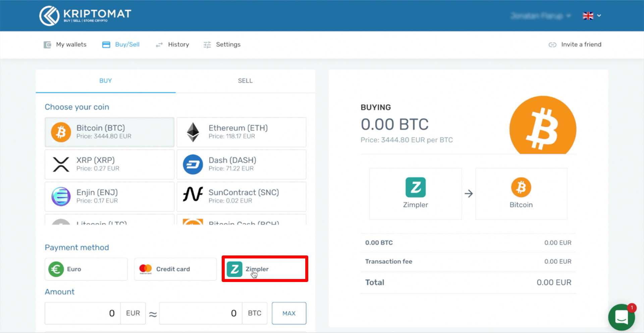Open the blurred account name menu
Viewport: 644px width, 333px height.
(x=540, y=16)
